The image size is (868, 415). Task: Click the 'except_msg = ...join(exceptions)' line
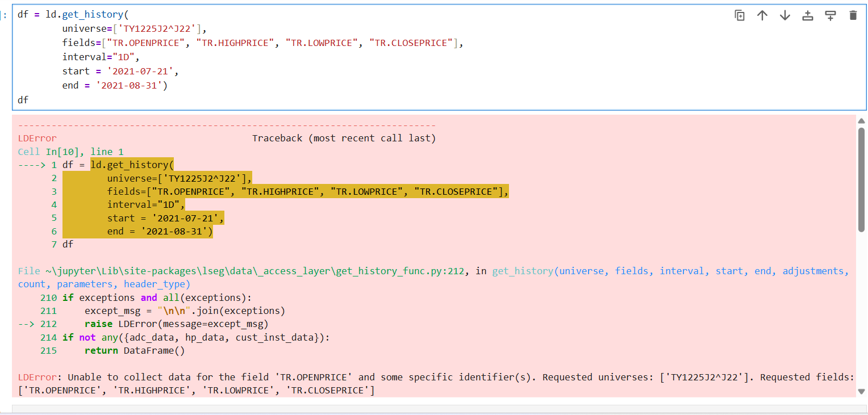(x=185, y=311)
